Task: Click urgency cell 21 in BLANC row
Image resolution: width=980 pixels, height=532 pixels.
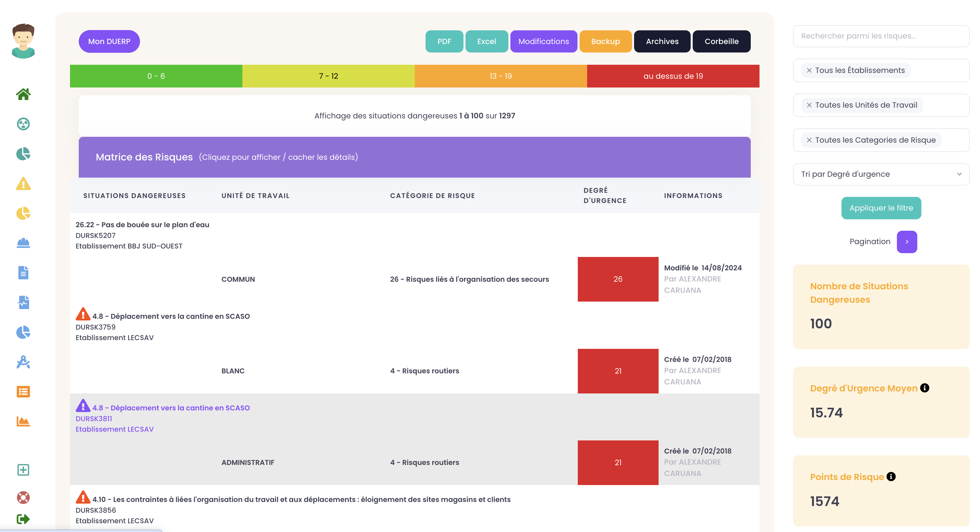Action: click(618, 371)
